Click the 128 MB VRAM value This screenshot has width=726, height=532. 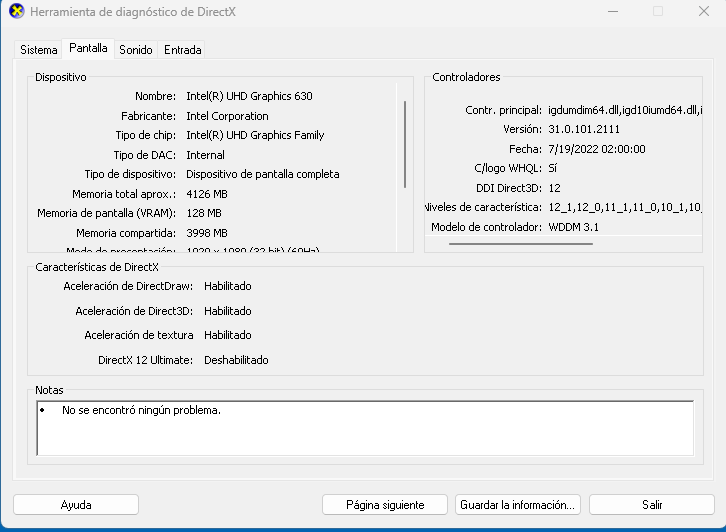[x=204, y=213]
